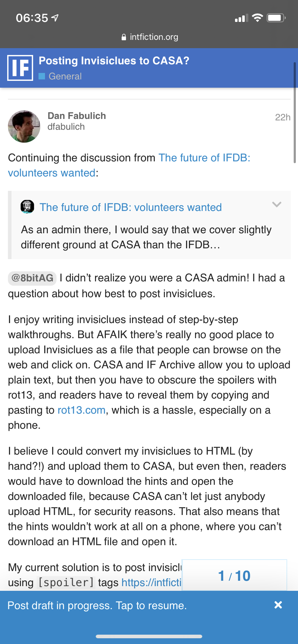This screenshot has height=644, width=298.
Task: Tap the cellular signal bars
Action: coord(241,18)
